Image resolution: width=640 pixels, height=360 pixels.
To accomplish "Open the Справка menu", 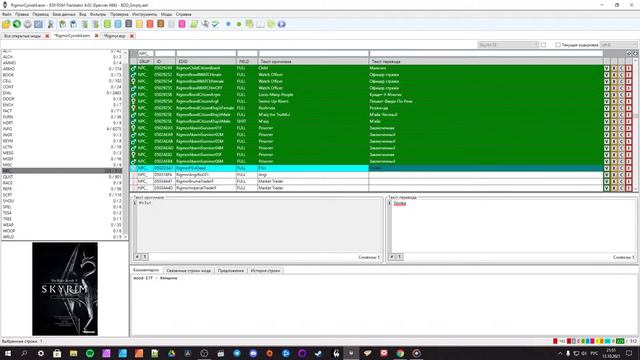I will 184,14.
